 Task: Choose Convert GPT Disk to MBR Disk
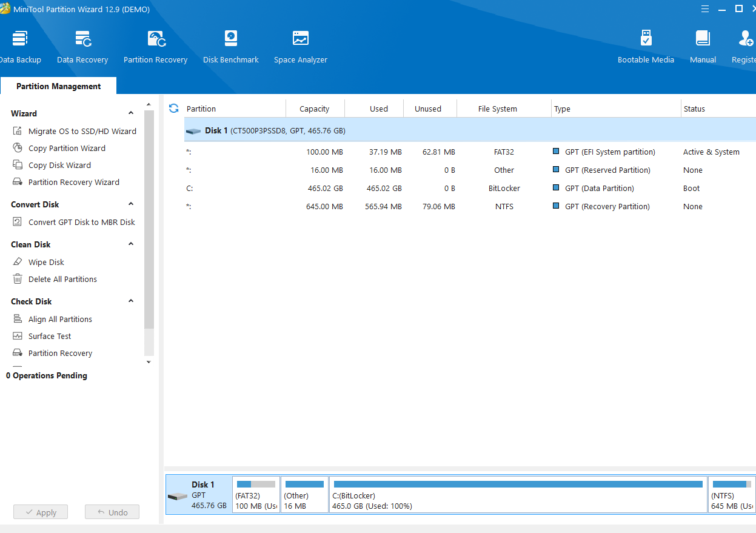coord(82,222)
